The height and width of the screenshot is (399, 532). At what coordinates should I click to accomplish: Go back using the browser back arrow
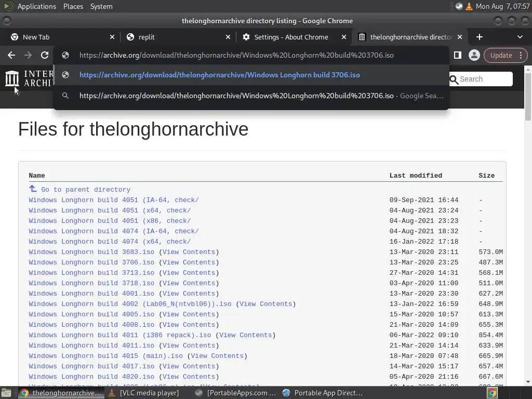tap(11, 55)
